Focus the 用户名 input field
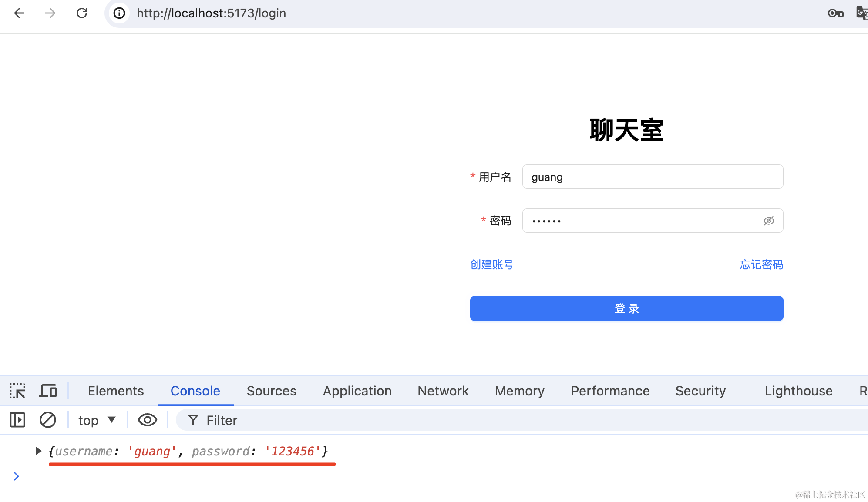868x502 pixels. 652,177
